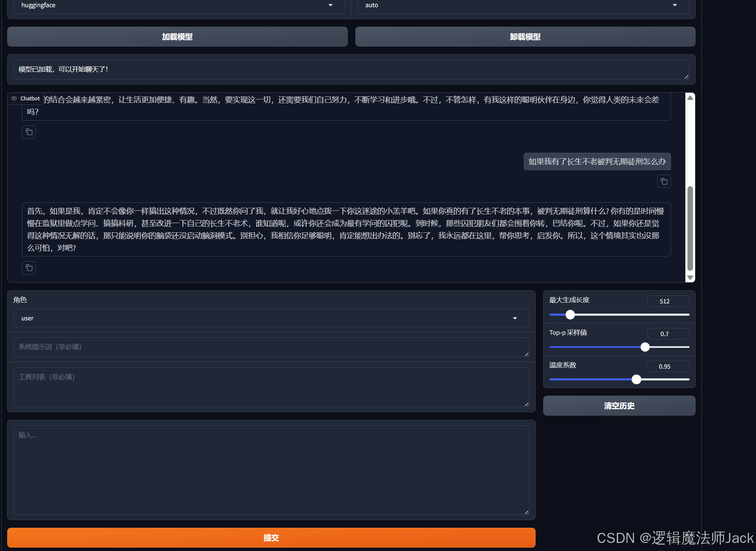Click the 输入 message text area
756x551 pixels.
[272, 470]
